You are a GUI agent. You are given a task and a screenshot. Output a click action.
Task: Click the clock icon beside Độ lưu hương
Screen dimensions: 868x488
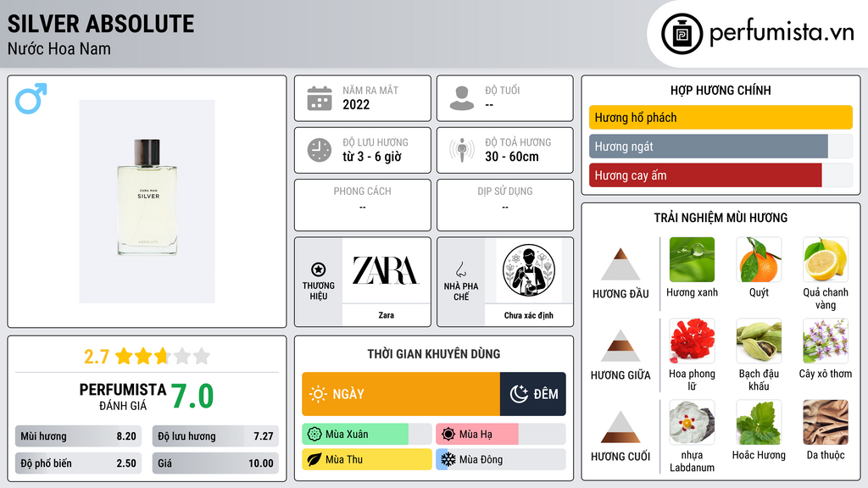[x=320, y=150]
